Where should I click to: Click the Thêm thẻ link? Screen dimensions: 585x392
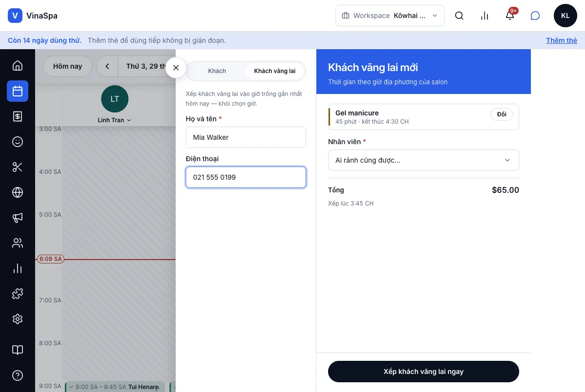tap(562, 40)
